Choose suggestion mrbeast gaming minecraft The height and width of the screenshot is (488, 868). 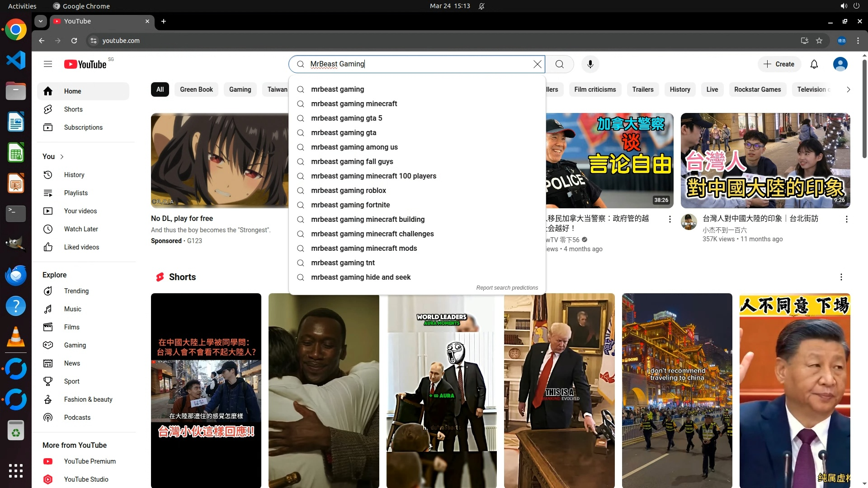click(354, 104)
